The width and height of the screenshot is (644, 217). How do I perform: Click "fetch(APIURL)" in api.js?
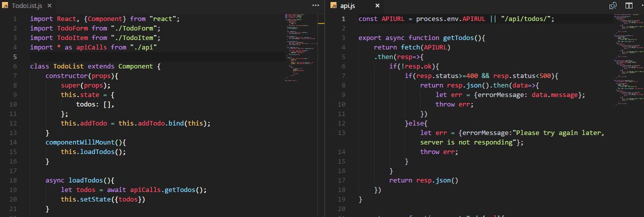click(x=426, y=47)
